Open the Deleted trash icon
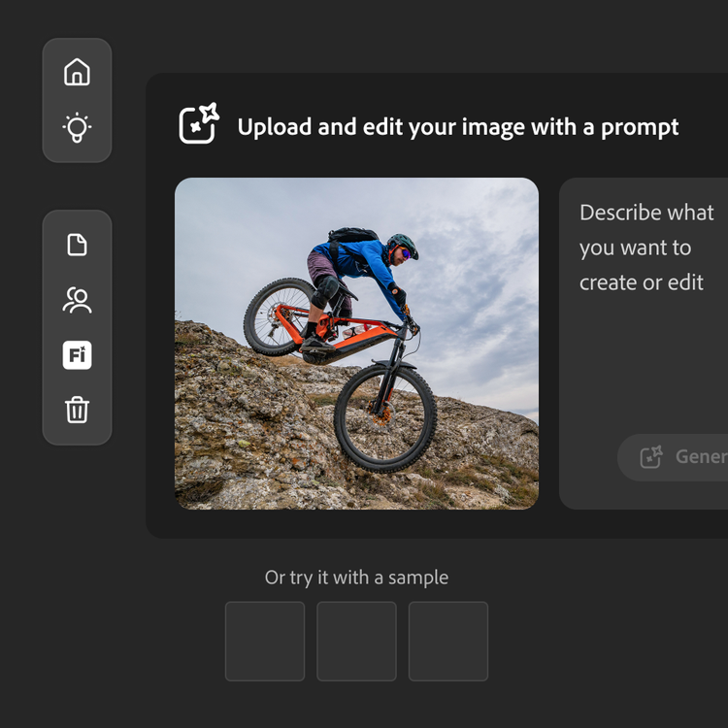This screenshot has height=728, width=728. pos(77,410)
